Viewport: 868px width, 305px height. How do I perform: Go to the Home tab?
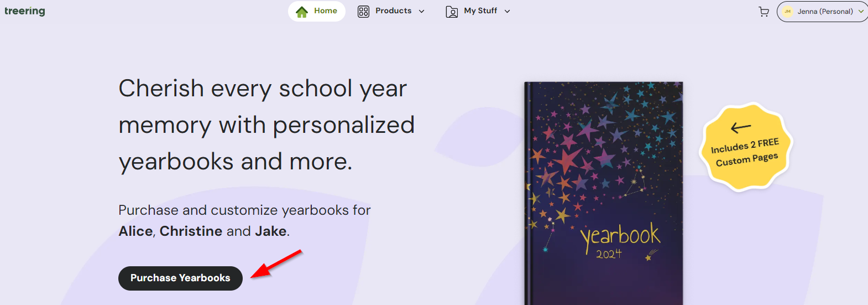pyautogui.click(x=325, y=11)
